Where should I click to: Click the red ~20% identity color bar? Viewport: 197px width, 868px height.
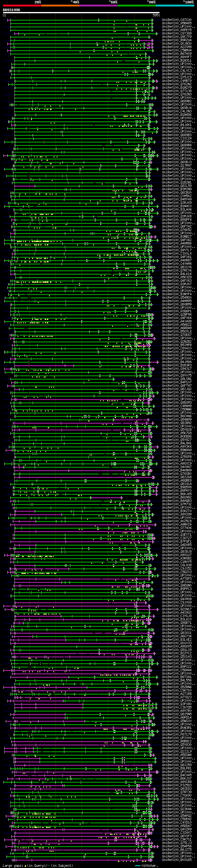(x=22, y=6)
